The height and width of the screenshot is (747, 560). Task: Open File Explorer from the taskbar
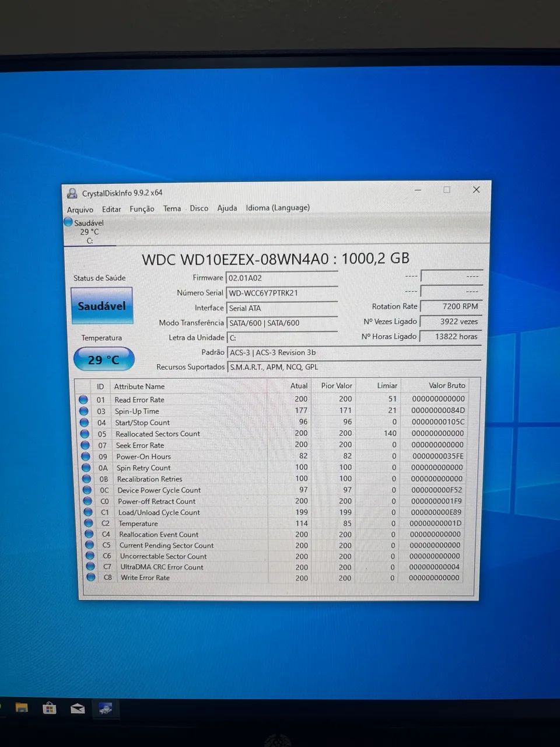click(22, 708)
